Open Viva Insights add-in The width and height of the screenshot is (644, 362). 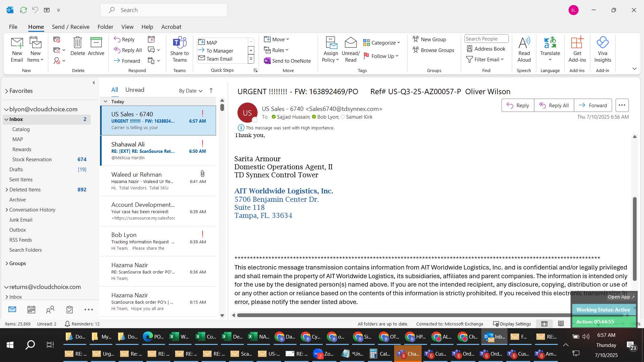[x=602, y=50]
